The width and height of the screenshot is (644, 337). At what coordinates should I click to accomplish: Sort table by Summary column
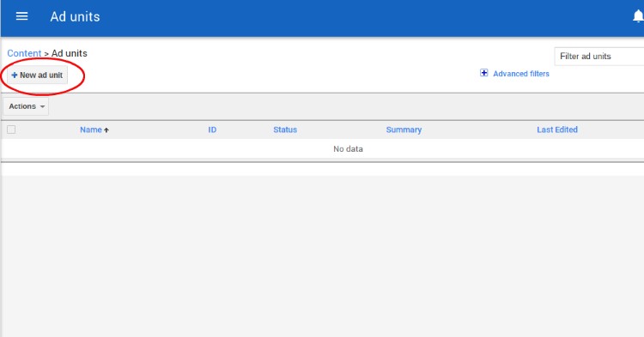pos(404,129)
